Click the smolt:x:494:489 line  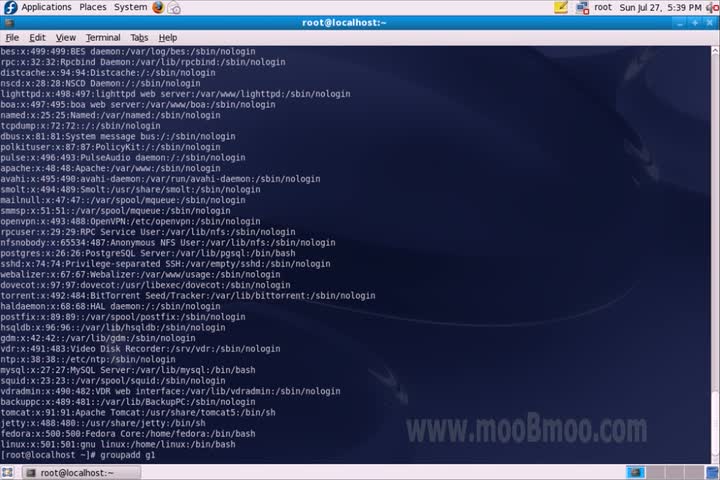(x=130, y=189)
